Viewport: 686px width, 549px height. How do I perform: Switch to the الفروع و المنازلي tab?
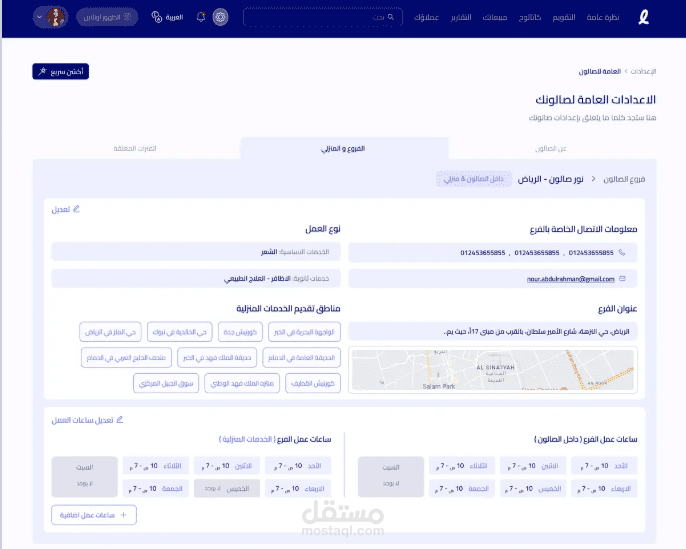click(x=344, y=148)
